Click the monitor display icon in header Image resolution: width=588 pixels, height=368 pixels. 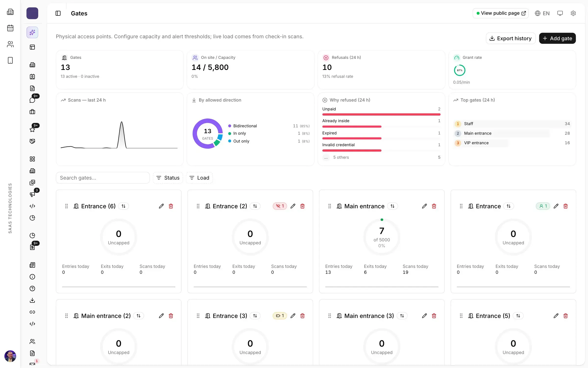560,13
